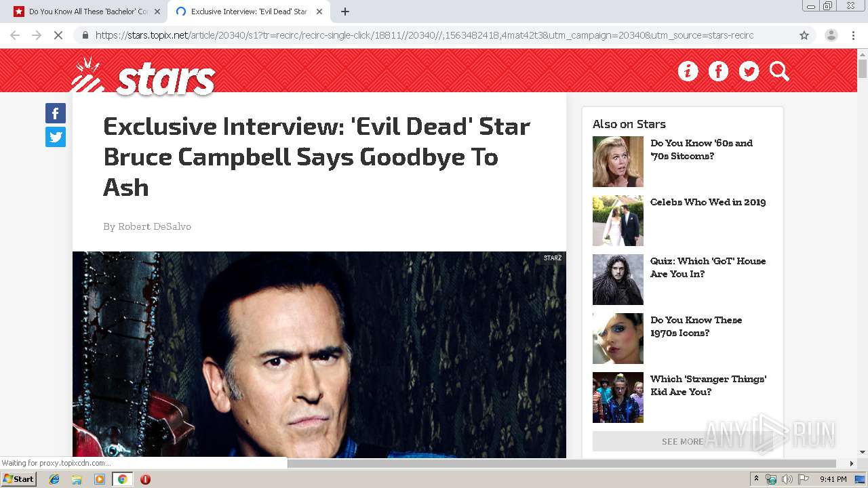
Task: Click the Stranger Things kids thumbnail
Action: point(618,397)
